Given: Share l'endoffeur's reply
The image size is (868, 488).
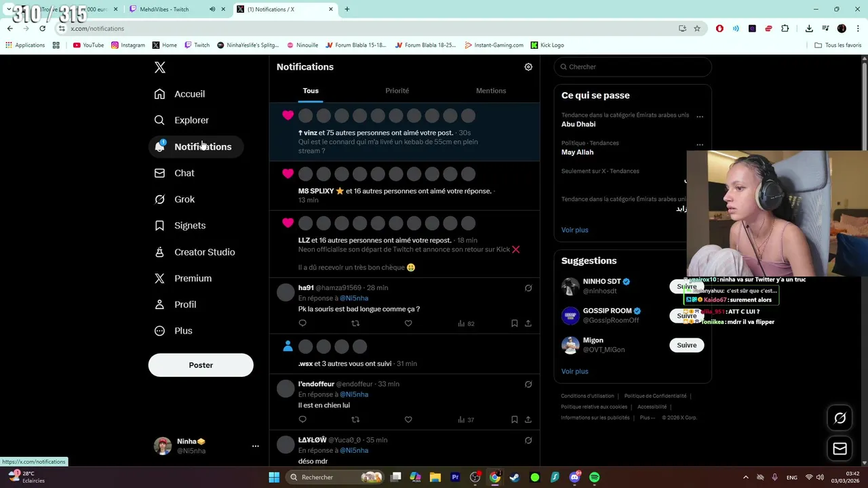Looking at the screenshot, I should pos(528,420).
